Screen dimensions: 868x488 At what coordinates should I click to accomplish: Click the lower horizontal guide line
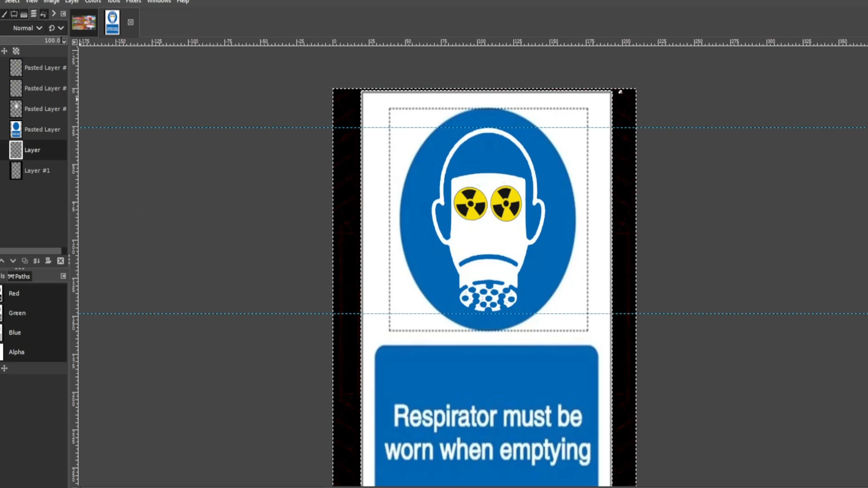[x=473, y=313]
